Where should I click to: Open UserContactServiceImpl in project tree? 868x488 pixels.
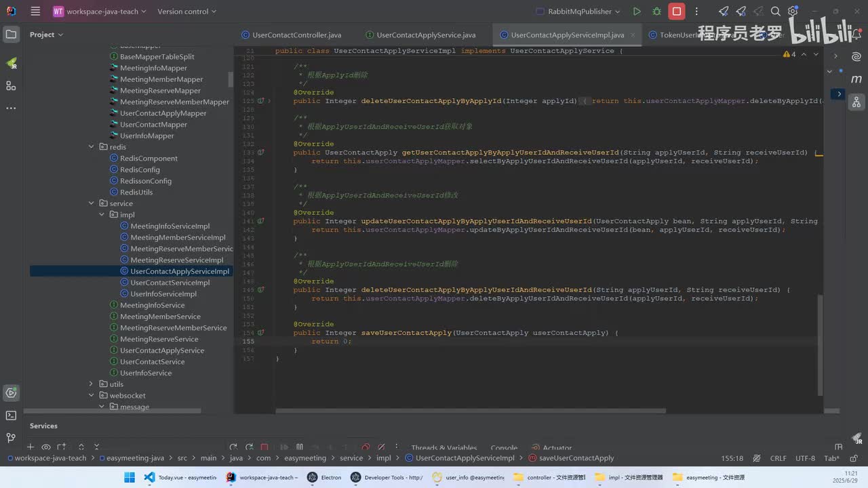[170, 283]
